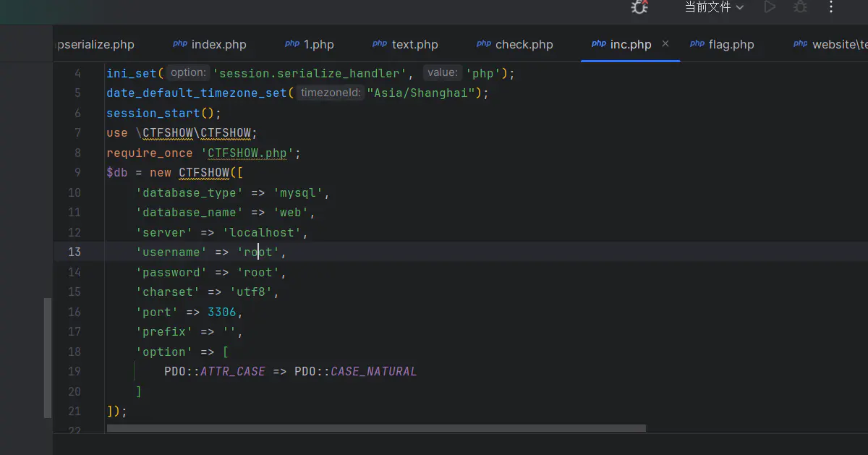The height and width of the screenshot is (455, 868).
Task: Click PHP file icon on 1.php tab
Action: [292, 44]
